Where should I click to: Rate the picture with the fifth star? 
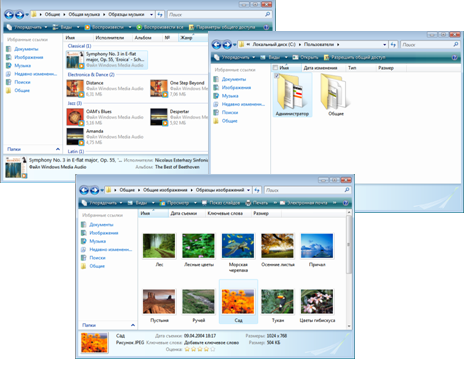point(213,349)
